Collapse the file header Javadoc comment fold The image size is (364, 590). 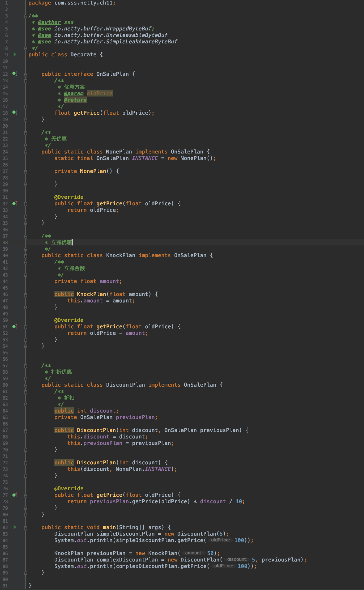[26, 16]
